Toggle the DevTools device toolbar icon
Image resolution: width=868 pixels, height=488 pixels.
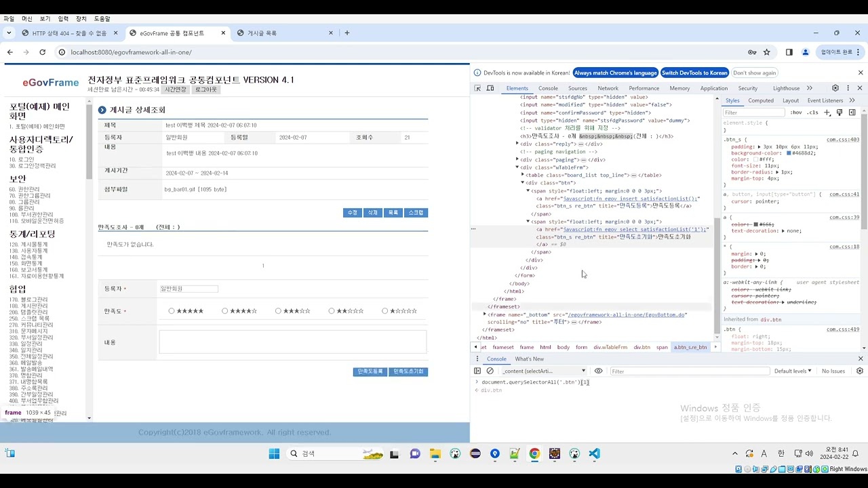pyautogui.click(x=490, y=88)
